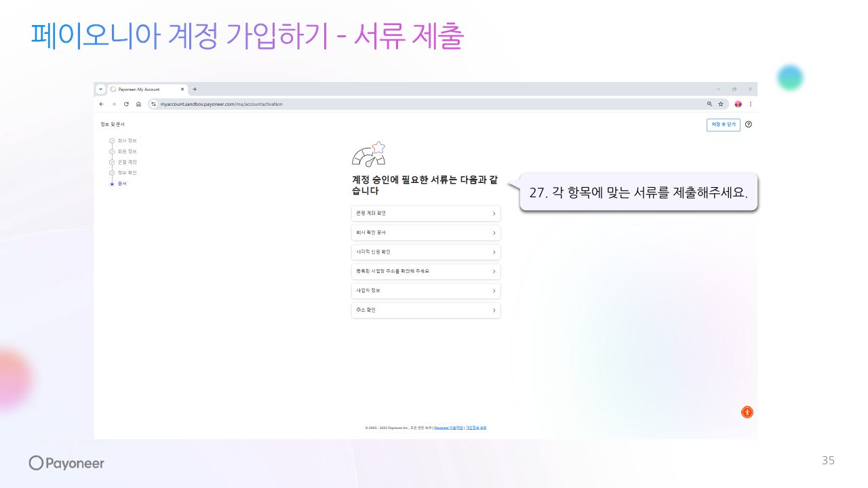Click the 계정 승인에 필요한 서류는 heading
This screenshot has height=488, width=868.
[425, 185]
